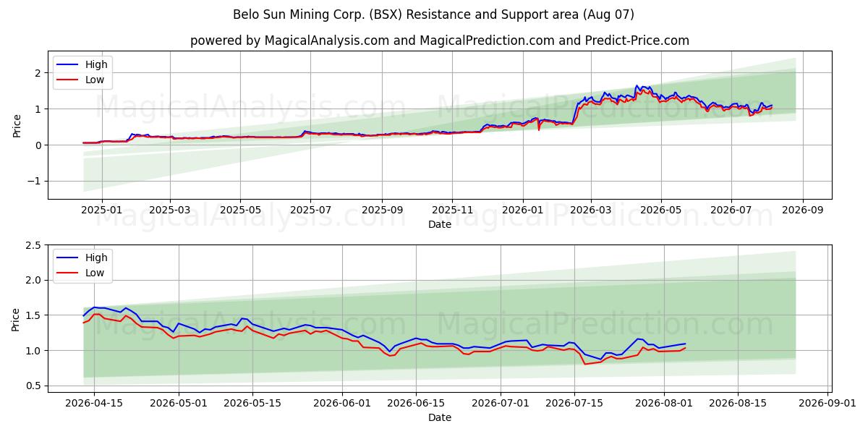Click the '2025-01' tick label on the top chart
Screen dimensions: 868x434
(x=101, y=210)
